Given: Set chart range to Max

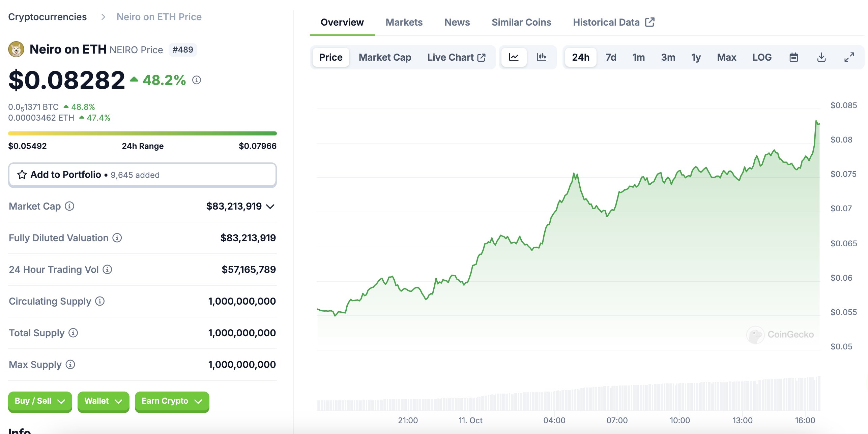Looking at the screenshot, I should click(726, 57).
